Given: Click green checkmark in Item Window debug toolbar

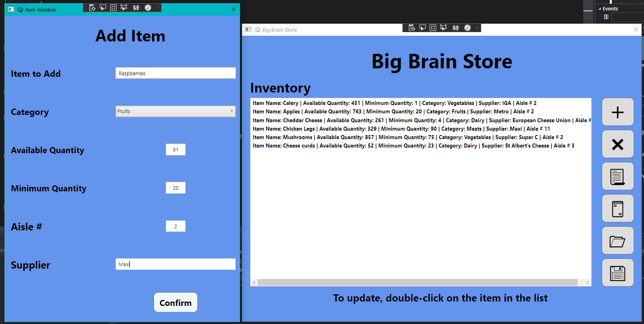Looking at the screenshot, I should 148,8.
